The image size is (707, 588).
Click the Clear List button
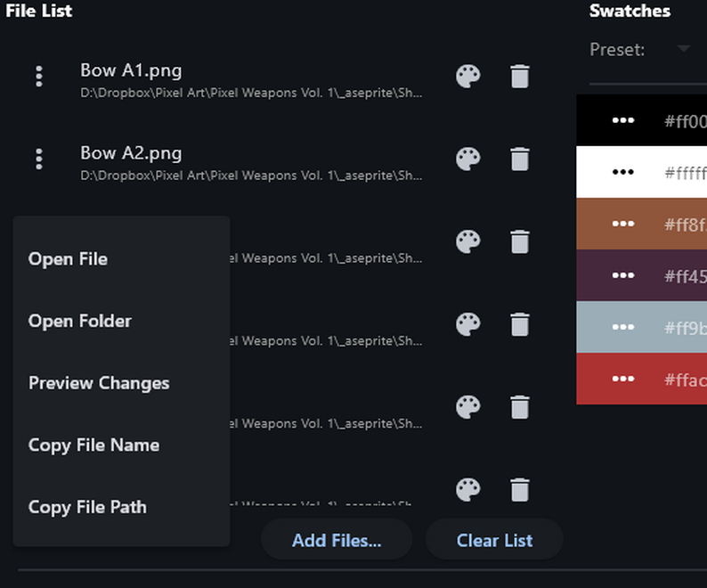[x=494, y=540]
